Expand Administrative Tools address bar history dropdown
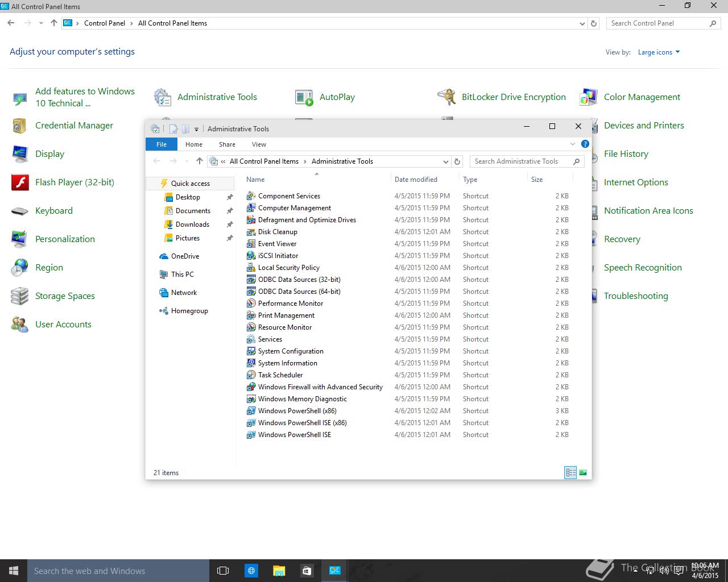 [446, 162]
